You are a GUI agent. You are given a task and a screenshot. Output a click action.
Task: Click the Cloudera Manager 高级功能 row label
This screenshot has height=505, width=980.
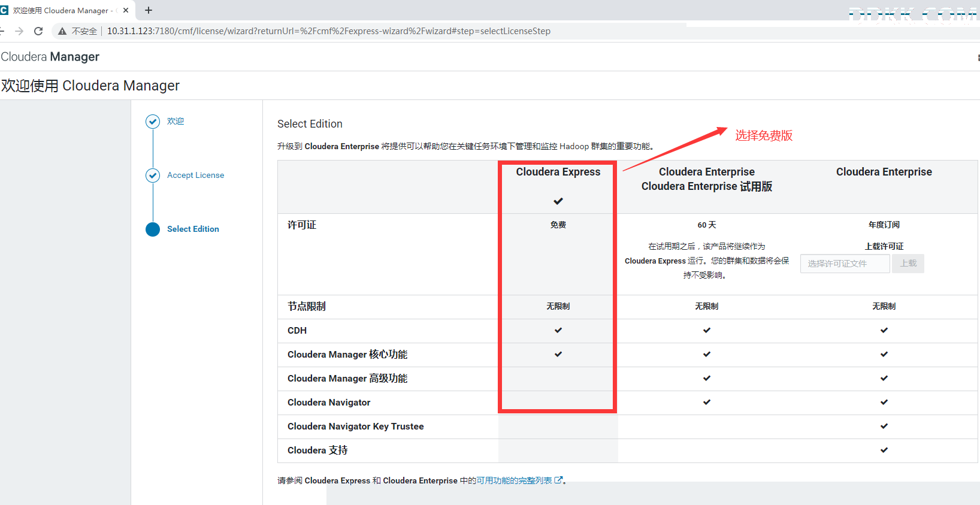click(347, 378)
